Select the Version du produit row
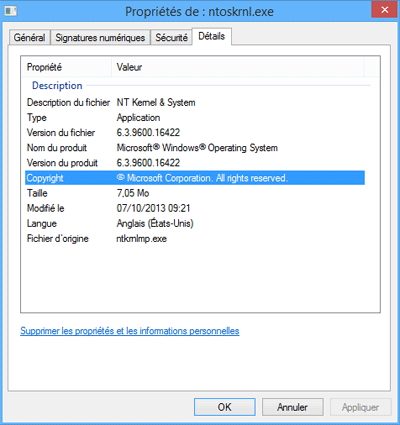Viewport: 400px width, 425px height. (x=195, y=163)
